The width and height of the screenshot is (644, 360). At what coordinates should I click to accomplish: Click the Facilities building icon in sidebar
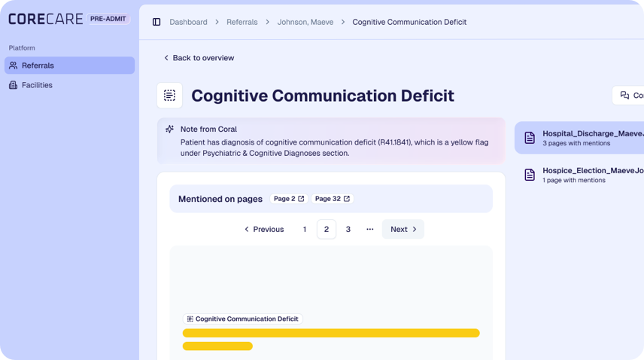[x=13, y=85]
